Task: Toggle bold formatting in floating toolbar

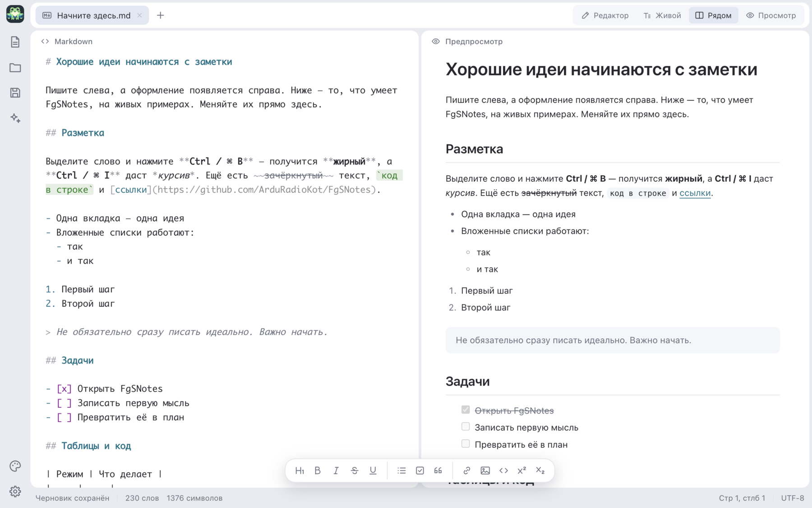Action: pyautogui.click(x=318, y=471)
